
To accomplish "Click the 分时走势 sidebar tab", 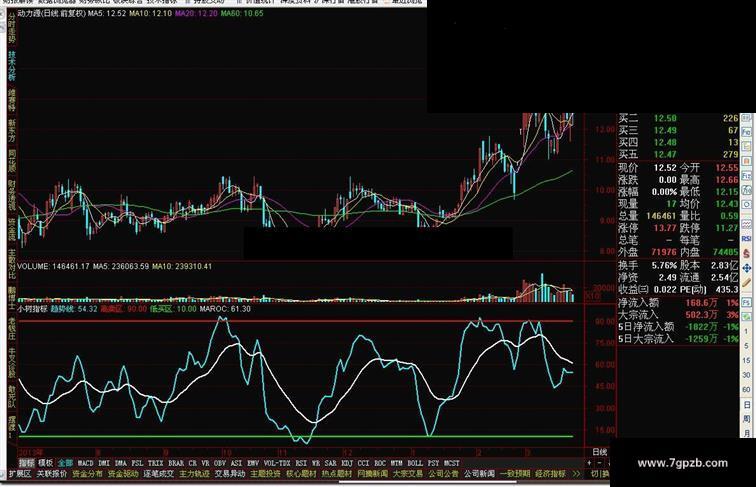I will [x=12, y=29].
